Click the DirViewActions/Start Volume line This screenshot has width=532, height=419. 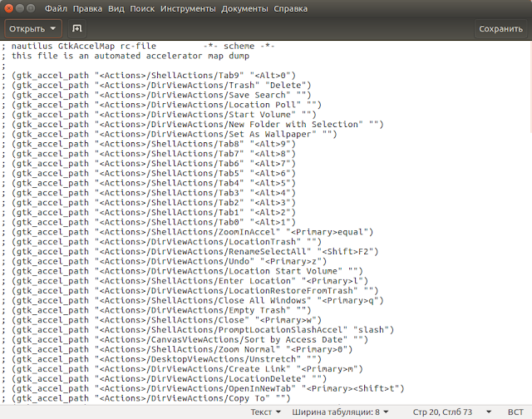pyautogui.click(x=159, y=115)
